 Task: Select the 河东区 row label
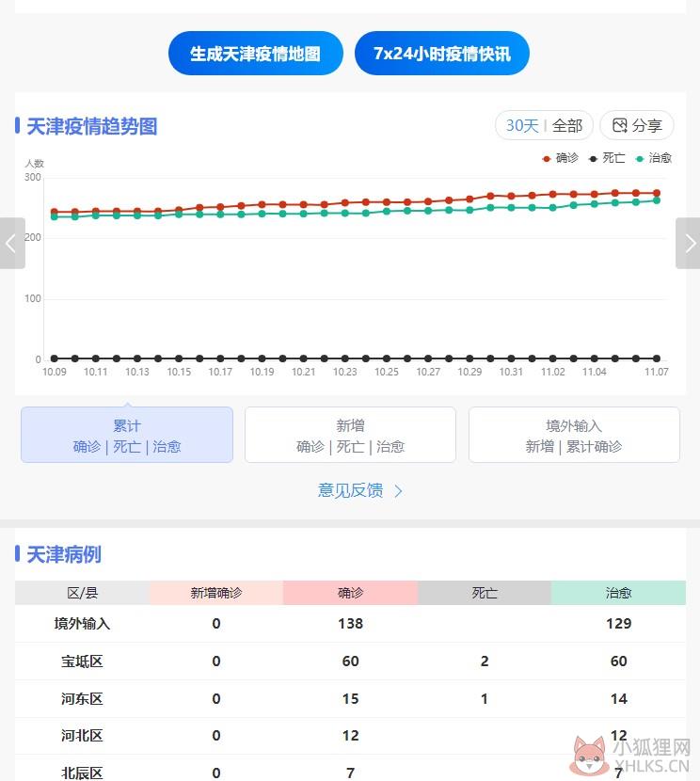[x=82, y=699]
